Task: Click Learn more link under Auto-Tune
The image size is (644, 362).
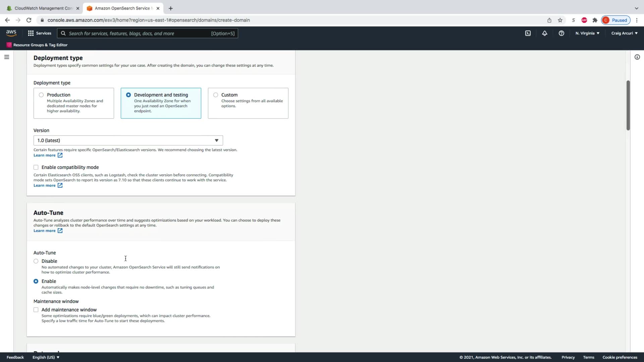Action: [x=44, y=231]
